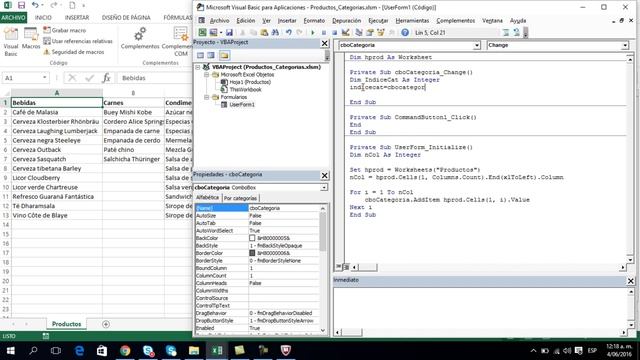Click View Microsoft Excel icon in VBA toolbar
The image size is (640, 360).
pyautogui.click(x=202, y=33)
